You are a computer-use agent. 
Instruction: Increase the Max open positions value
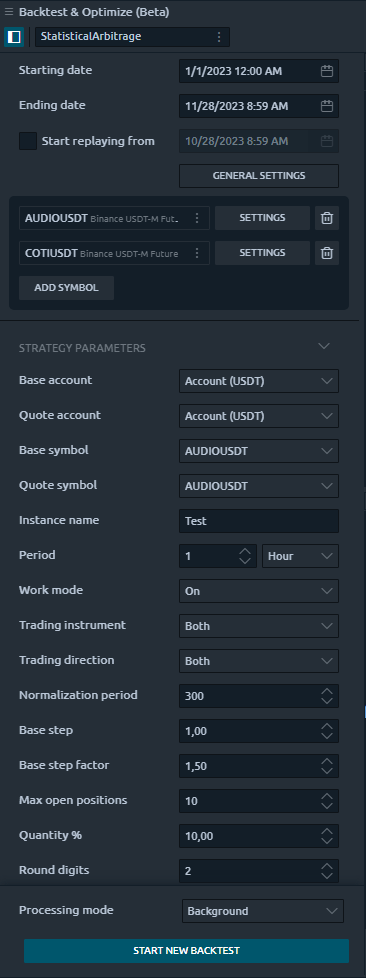pyautogui.click(x=327, y=796)
